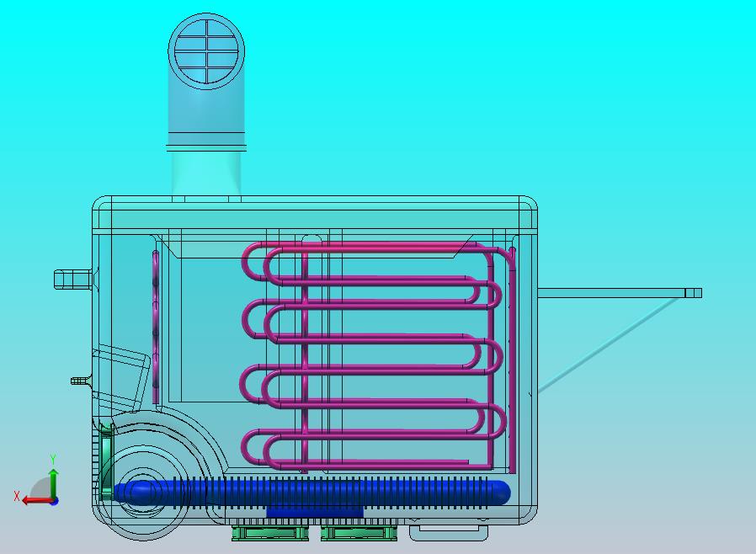The width and height of the screenshot is (756, 554).
Task: Select the magenta serpentine coil tubing
Action: [x=374, y=356]
